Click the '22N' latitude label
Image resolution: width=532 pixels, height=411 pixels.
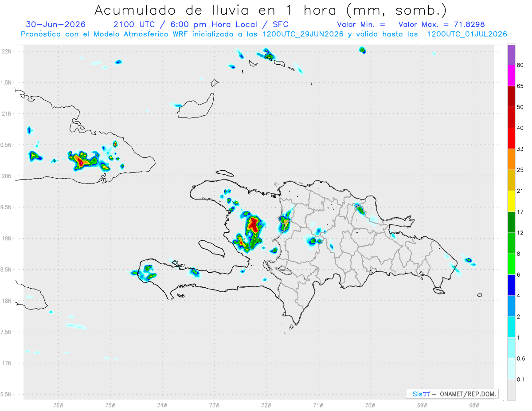pyautogui.click(x=7, y=51)
